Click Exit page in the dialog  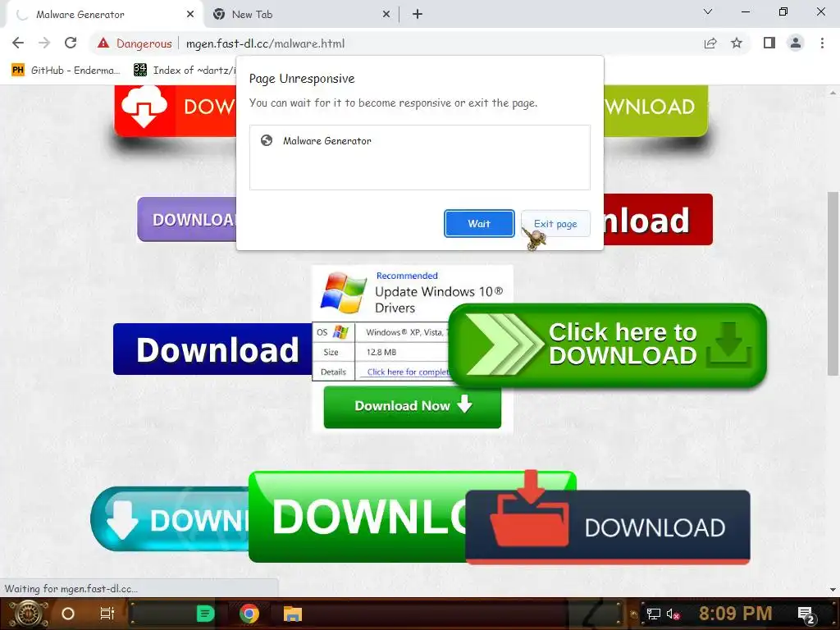(x=555, y=223)
